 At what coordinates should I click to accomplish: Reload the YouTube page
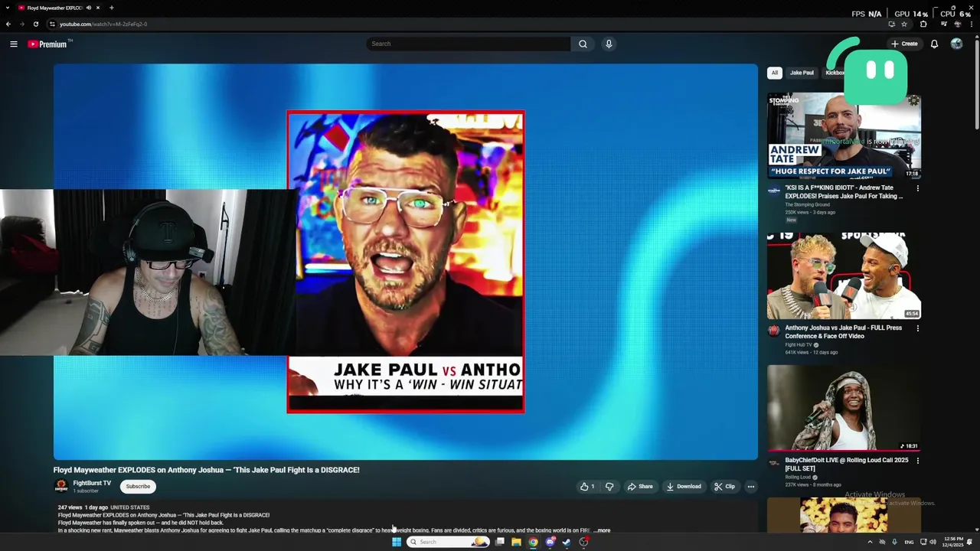(x=35, y=24)
